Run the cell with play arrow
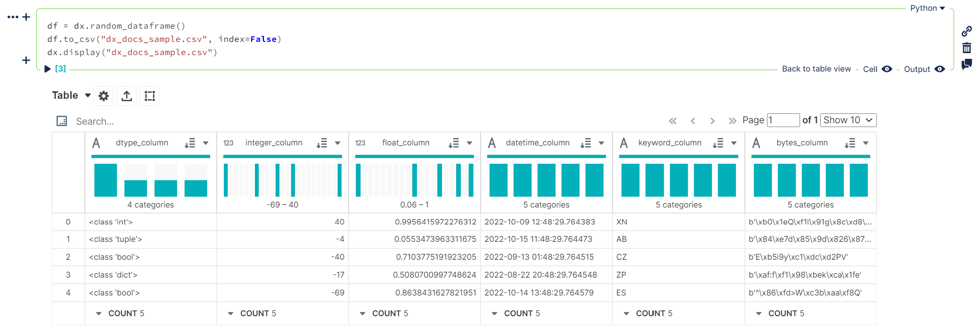The height and width of the screenshot is (335, 980). [47, 69]
